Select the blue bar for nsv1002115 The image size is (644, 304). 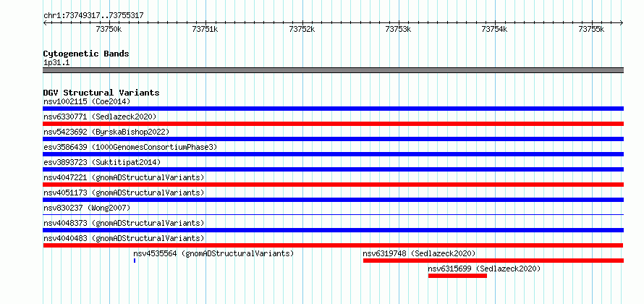333,109
